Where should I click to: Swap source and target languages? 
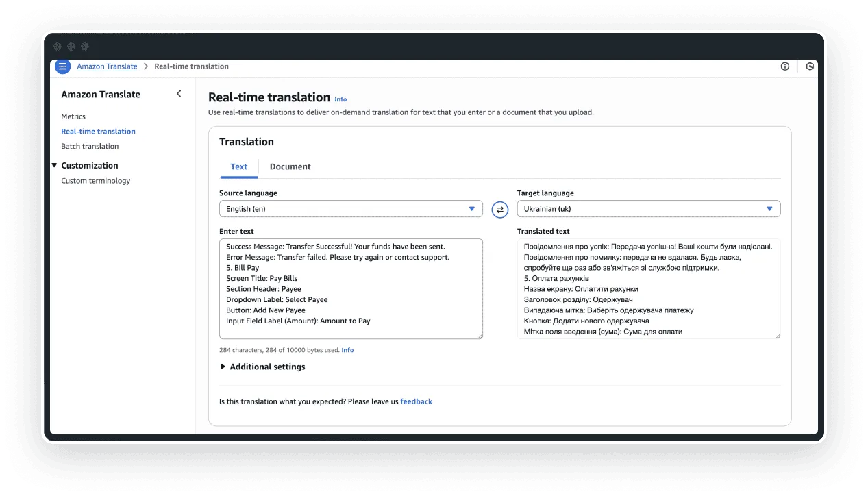[499, 209]
